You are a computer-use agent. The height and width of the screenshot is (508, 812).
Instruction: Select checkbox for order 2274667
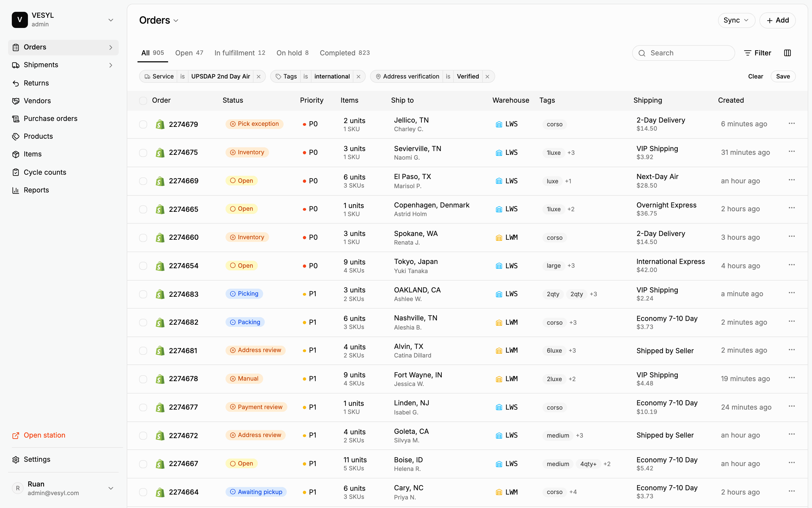(x=143, y=464)
